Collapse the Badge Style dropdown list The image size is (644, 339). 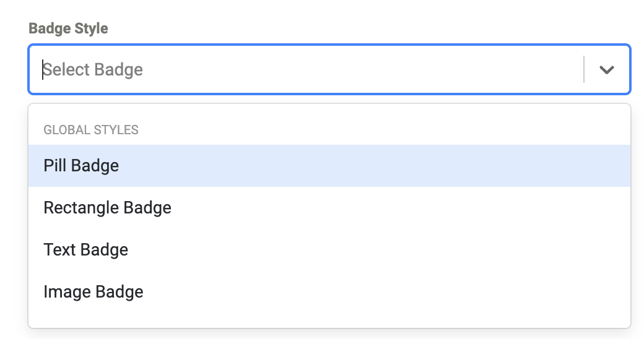click(606, 70)
